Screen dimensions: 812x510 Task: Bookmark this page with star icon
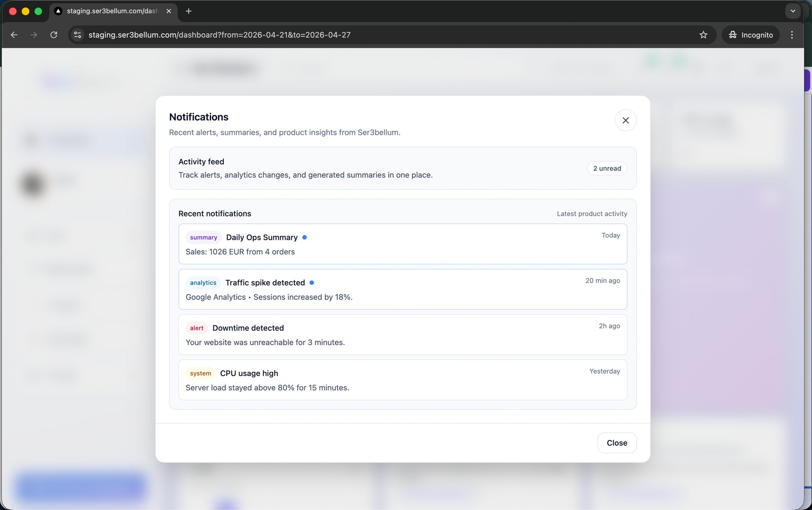(x=703, y=35)
